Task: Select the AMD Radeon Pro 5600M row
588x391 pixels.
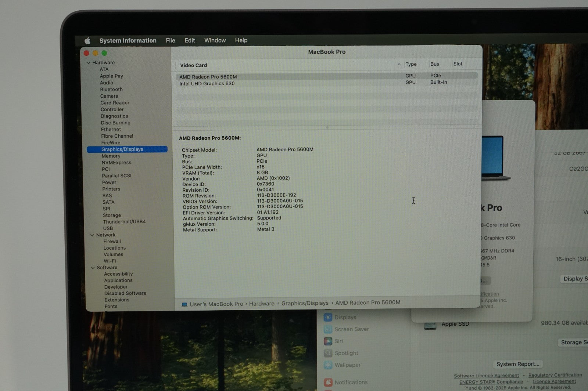Action: pos(327,76)
